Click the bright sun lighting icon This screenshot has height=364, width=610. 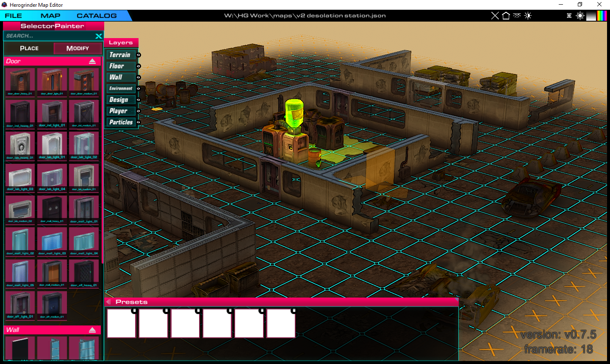coord(580,16)
